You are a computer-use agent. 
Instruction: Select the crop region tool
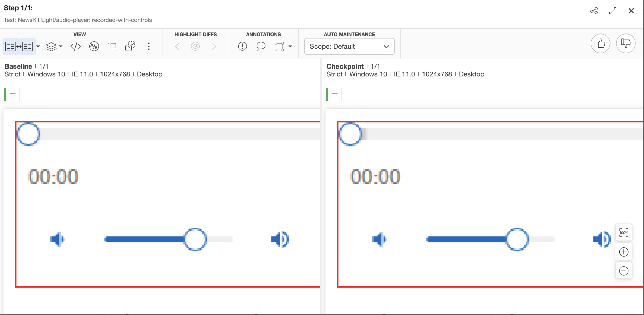[113, 47]
